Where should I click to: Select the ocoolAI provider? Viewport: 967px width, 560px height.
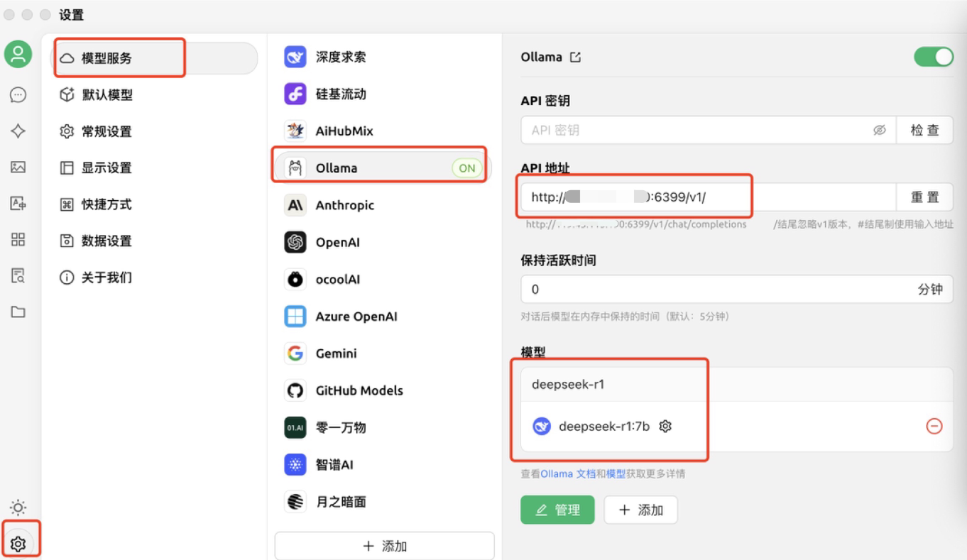[x=384, y=279]
